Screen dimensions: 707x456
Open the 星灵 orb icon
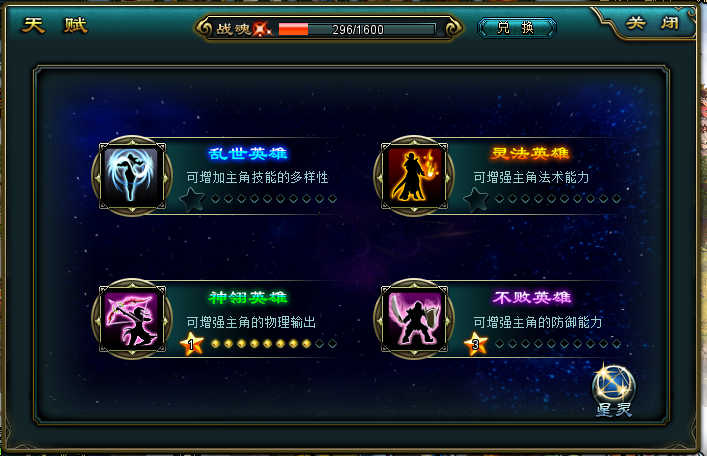coord(614,386)
